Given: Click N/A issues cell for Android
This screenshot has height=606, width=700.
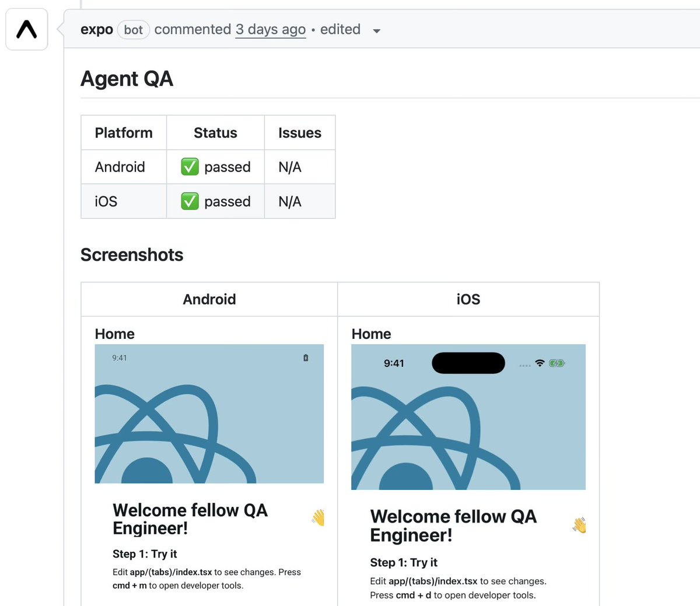Looking at the screenshot, I should pos(300,167).
